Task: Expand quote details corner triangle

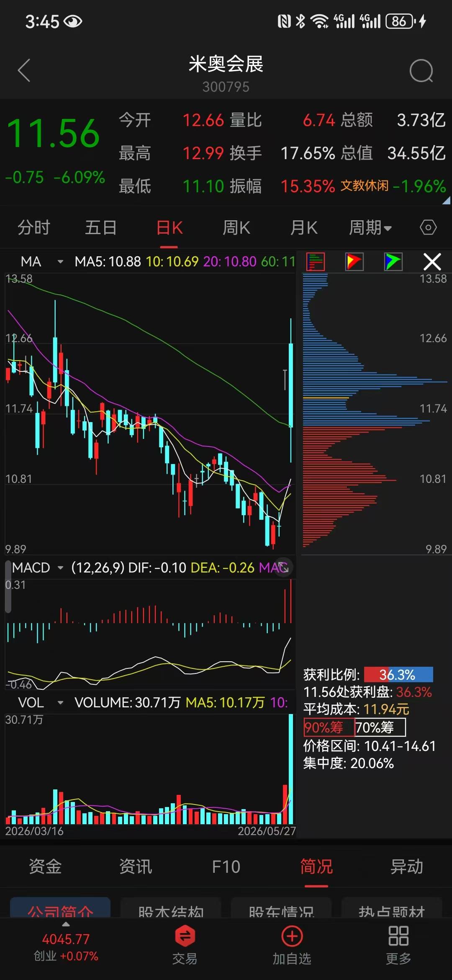Action: click(446, 201)
